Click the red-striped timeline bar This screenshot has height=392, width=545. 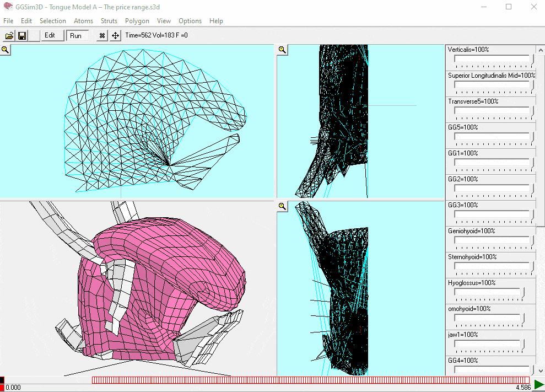pos(311,380)
